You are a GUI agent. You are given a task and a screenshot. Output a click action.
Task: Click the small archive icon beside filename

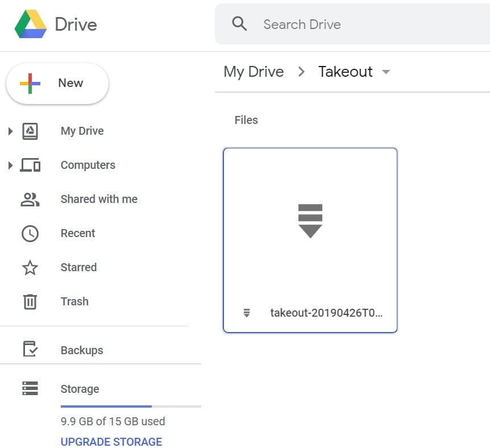247,313
